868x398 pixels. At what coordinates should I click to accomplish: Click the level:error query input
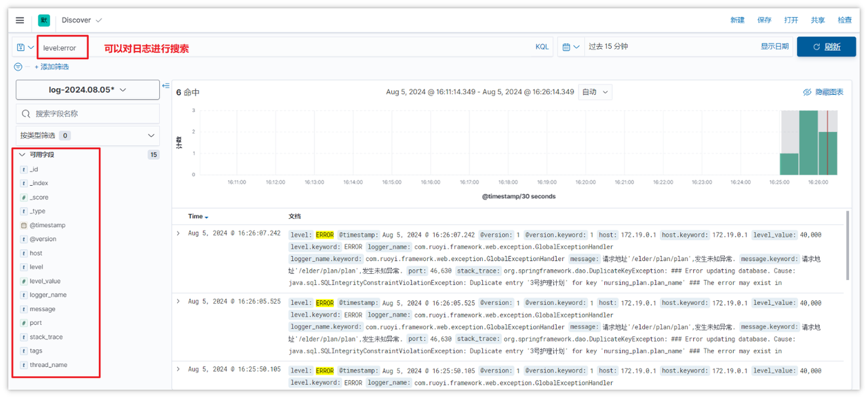click(285, 47)
